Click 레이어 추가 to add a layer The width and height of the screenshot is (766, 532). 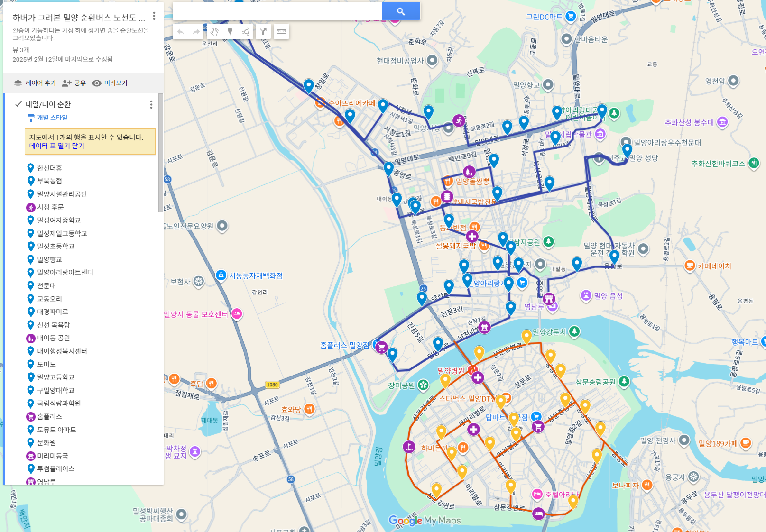35,83
